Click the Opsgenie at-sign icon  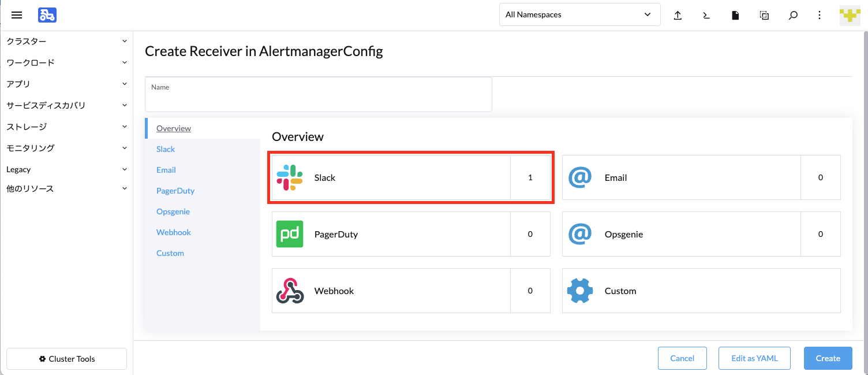pyautogui.click(x=580, y=234)
